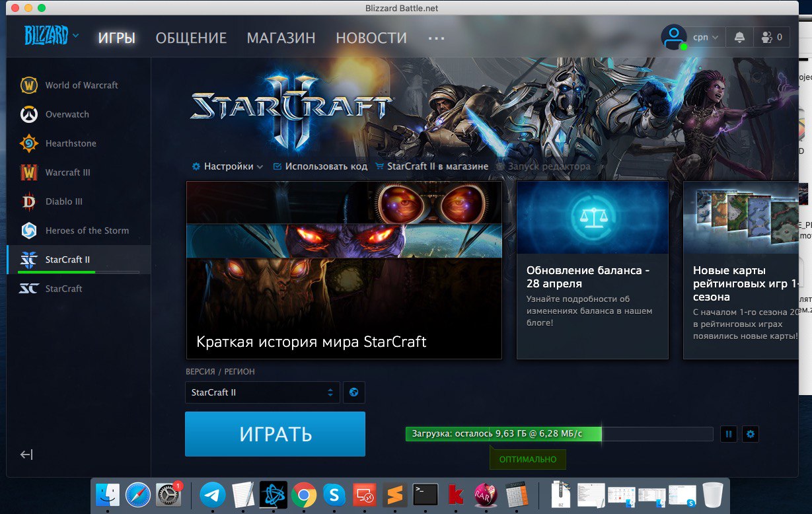Viewport: 812px width, 514px height.
Task: Switch to the ИГРЫ tab
Action: point(117,38)
